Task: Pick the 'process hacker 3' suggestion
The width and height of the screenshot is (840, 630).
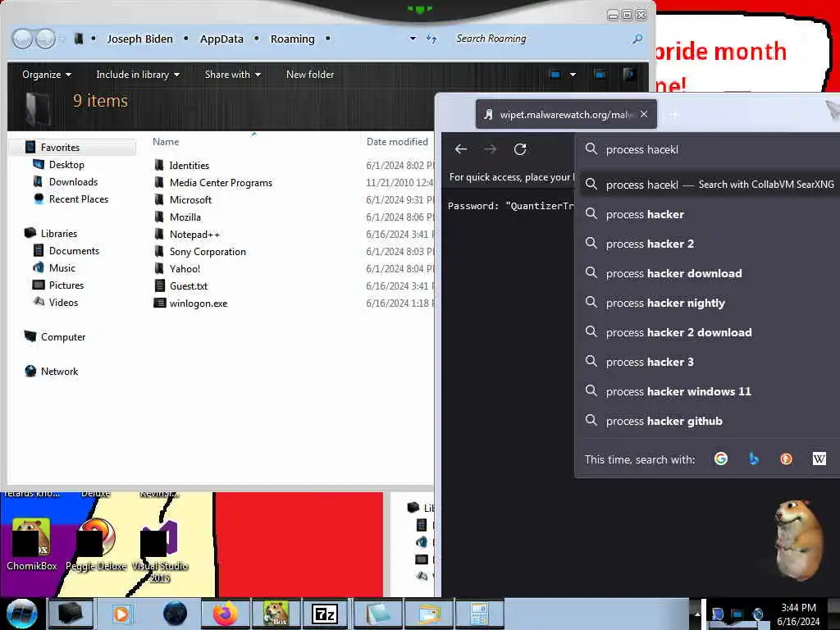Action: tap(710, 362)
